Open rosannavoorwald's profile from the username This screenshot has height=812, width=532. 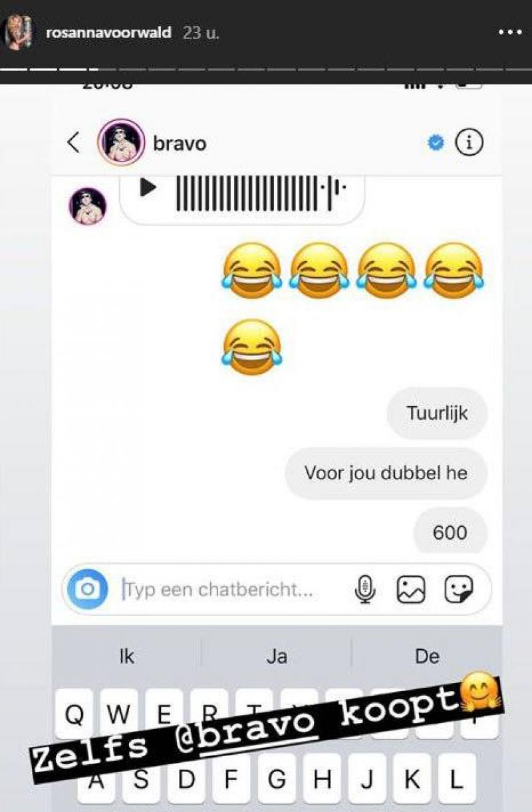pos(108,33)
